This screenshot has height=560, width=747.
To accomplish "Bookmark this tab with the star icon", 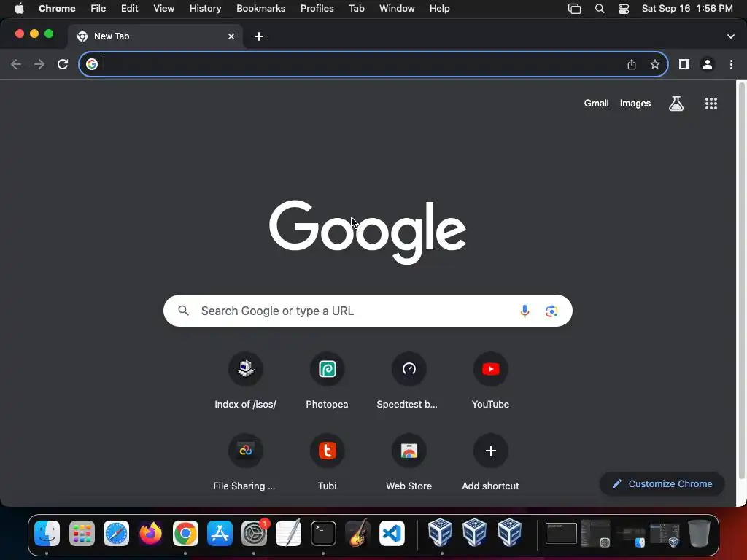I will (x=655, y=64).
